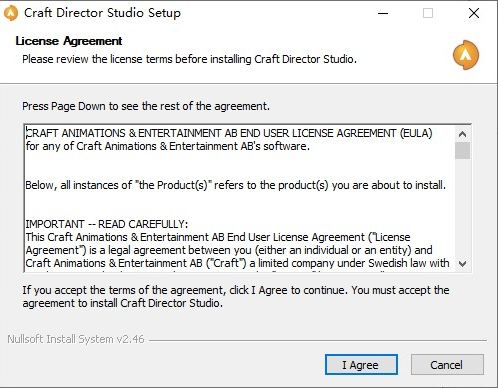Click the license scrollbar thumb
Viewport: 498px width, 388px height.
pyautogui.click(x=462, y=150)
